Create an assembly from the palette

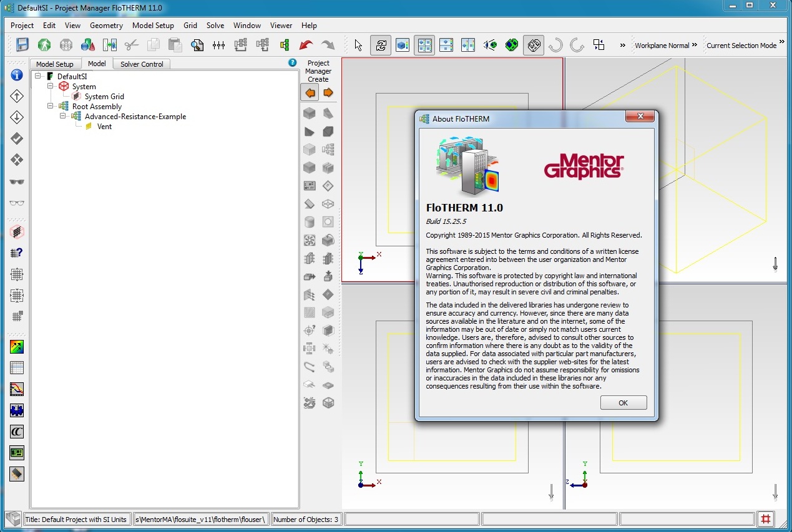(x=328, y=150)
